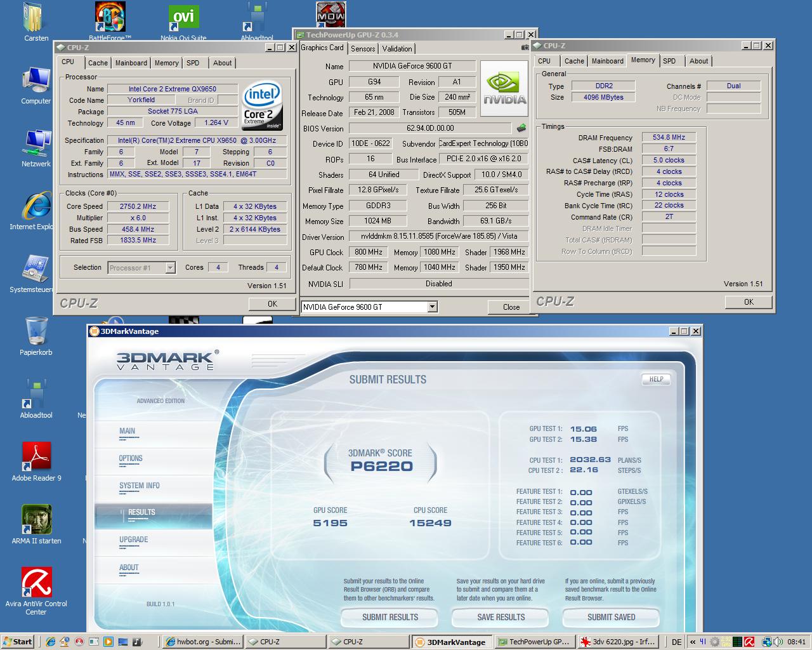Click the Bandwidth value 69.1 GB/s
The image size is (812, 650).
point(496,221)
